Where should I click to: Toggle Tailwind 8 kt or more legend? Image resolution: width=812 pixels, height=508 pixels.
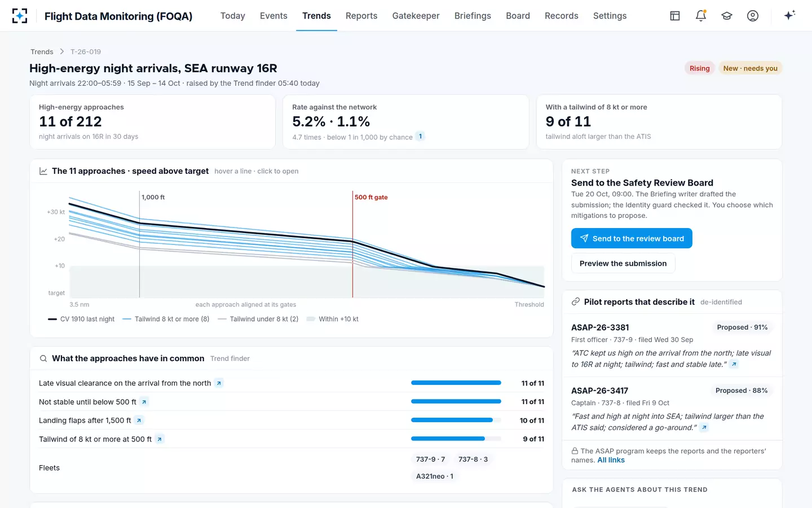coord(166,319)
